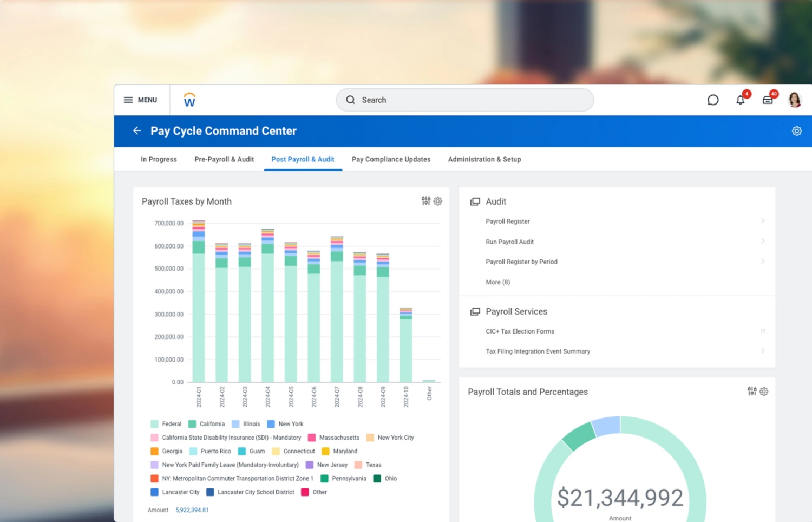The image size is (812, 522).
Task: Click inside the Search field
Action: pos(464,100)
